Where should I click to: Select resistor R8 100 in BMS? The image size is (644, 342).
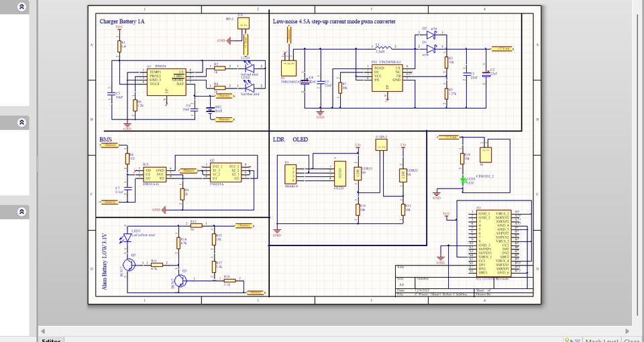127,158
